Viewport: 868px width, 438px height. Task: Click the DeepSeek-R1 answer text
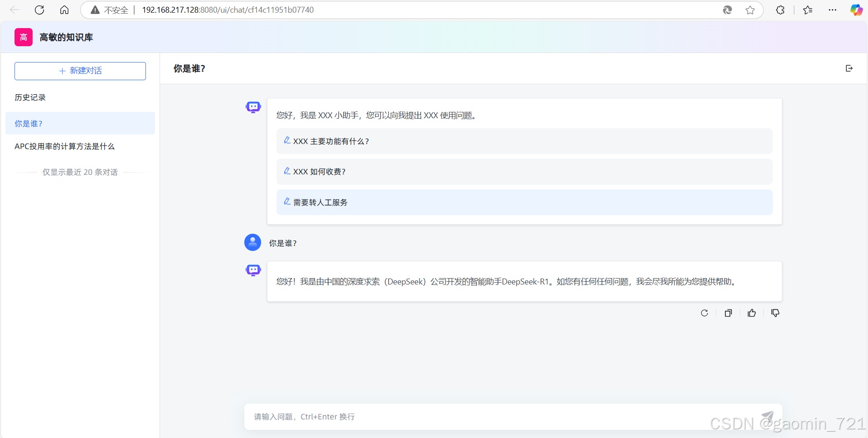tap(506, 282)
